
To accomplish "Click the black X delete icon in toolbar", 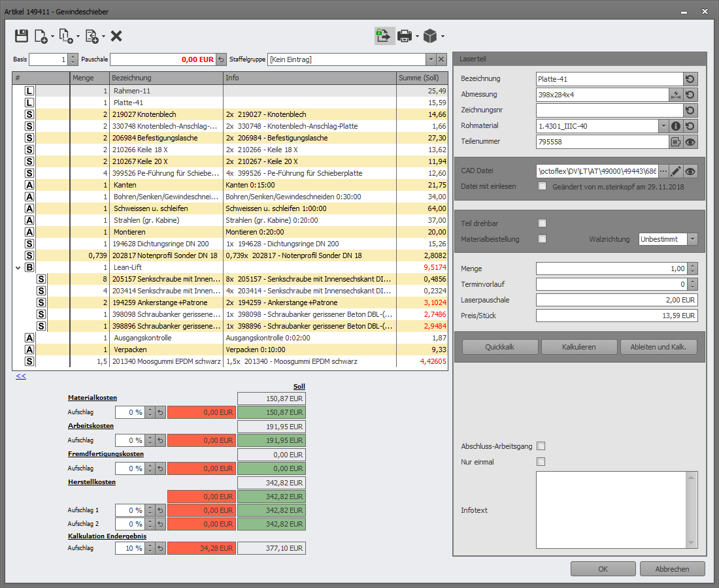I will pyautogui.click(x=116, y=36).
